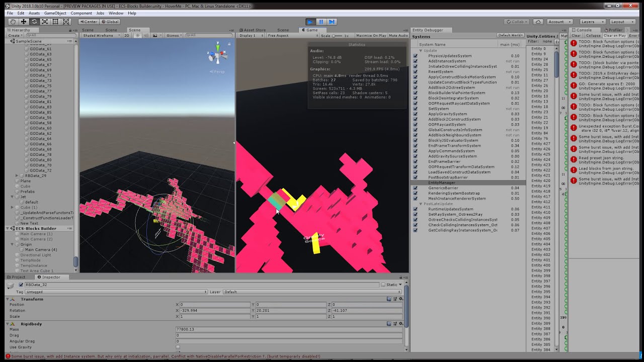Toggle the Center pivot button

(x=89, y=22)
